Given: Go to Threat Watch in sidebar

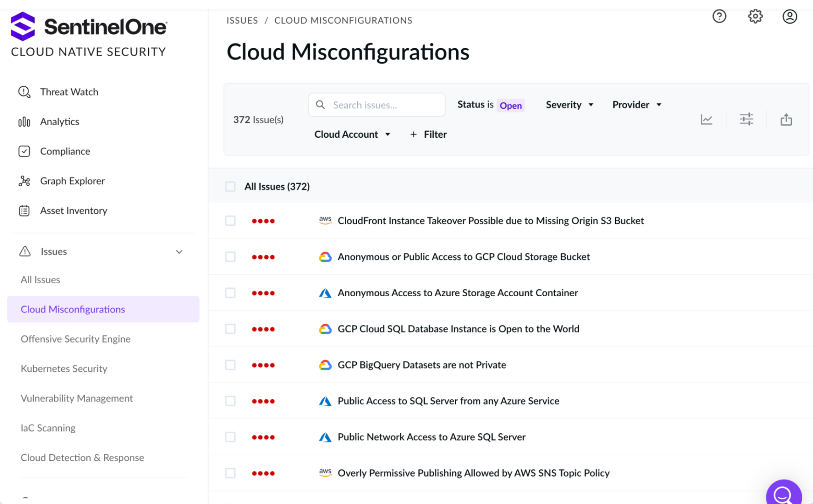Looking at the screenshot, I should coord(69,92).
